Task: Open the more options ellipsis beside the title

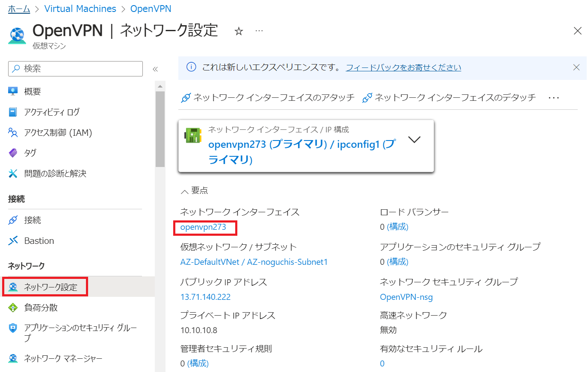Action: click(259, 31)
